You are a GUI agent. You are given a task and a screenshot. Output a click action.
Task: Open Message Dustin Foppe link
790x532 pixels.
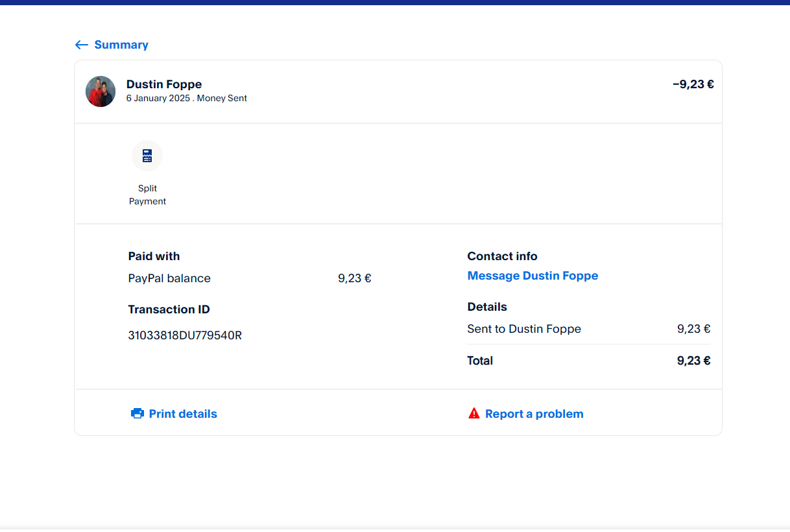[533, 276]
